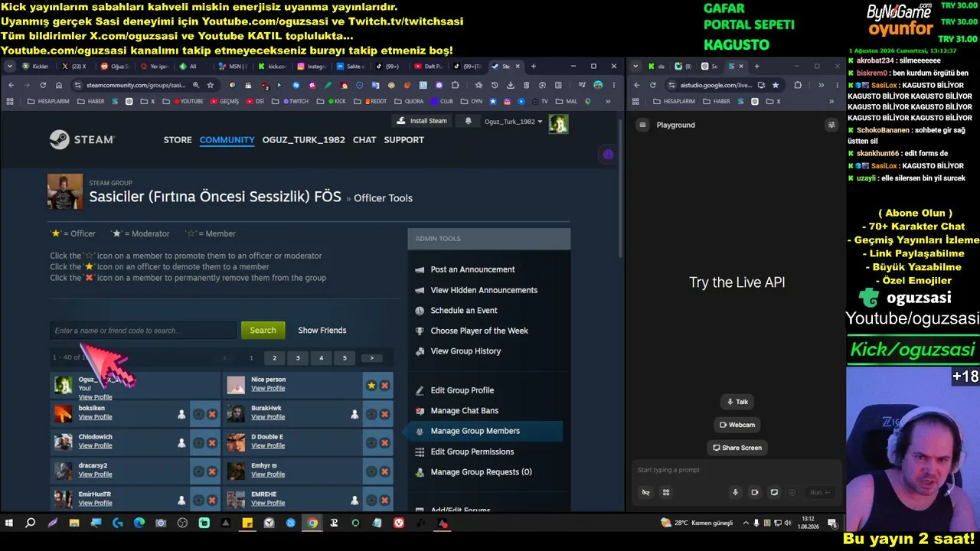Open AI Studio settings sliders icon
Viewport: 980px width, 551px height.
click(831, 125)
